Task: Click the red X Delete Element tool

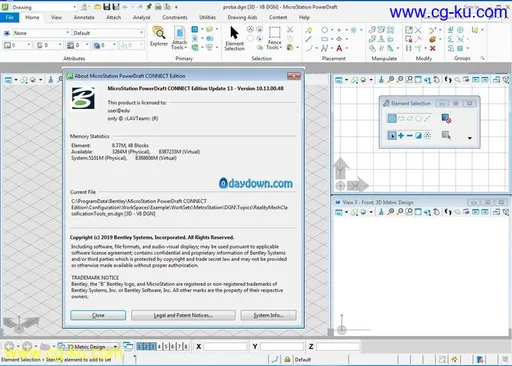Action: tap(433, 48)
